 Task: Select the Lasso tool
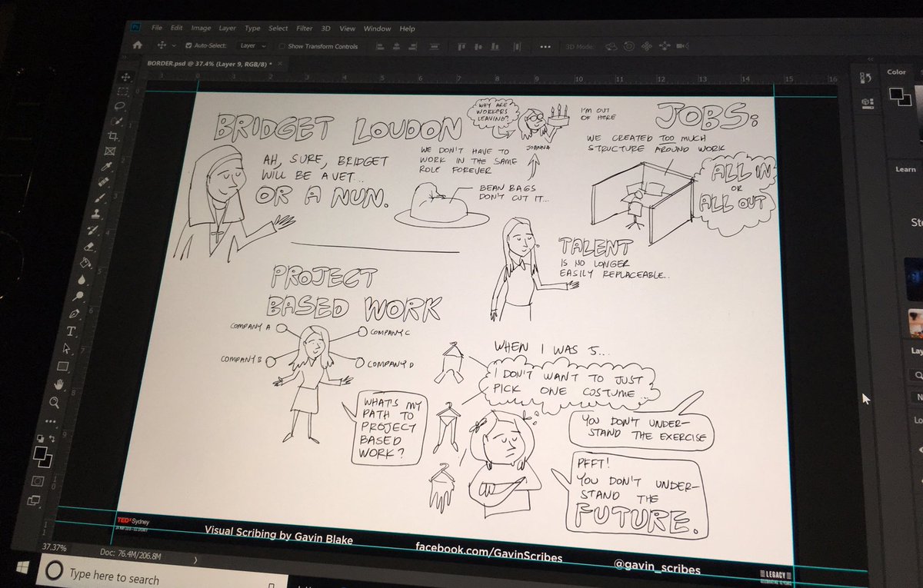(x=120, y=106)
